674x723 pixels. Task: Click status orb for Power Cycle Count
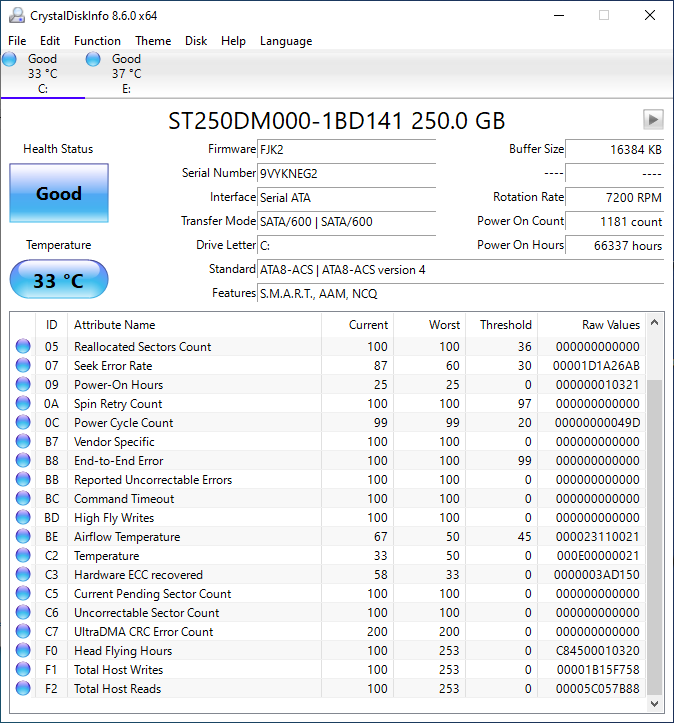coord(23,422)
